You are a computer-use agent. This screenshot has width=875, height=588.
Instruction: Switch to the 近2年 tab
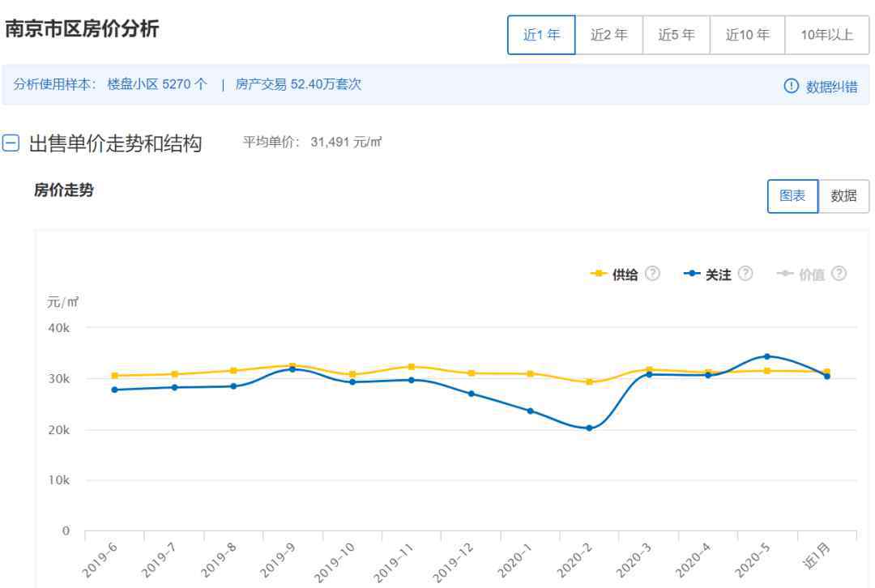pyautogui.click(x=608, y=35)
